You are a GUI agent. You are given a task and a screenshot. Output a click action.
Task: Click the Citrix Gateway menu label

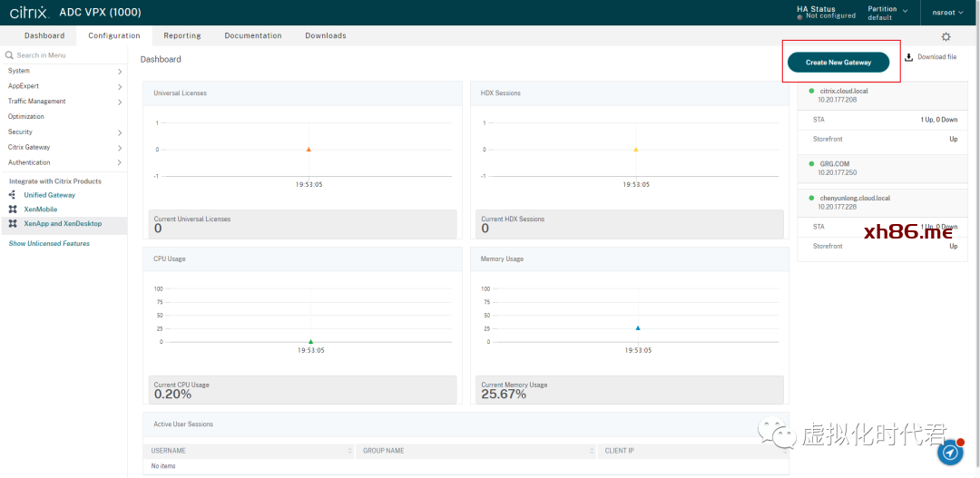tap(29, 148)
